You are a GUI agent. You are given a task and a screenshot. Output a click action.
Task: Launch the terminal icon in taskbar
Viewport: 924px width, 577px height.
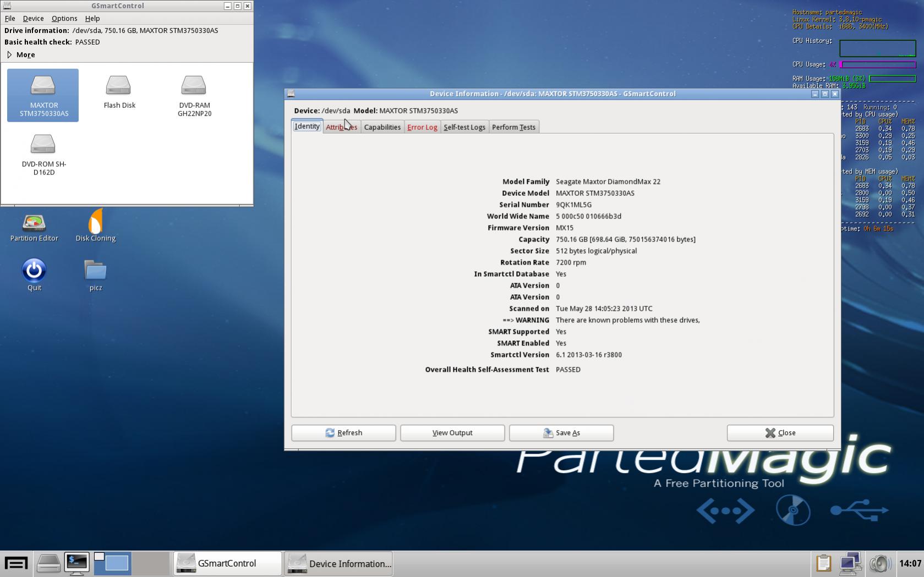(x=76, y=563)
